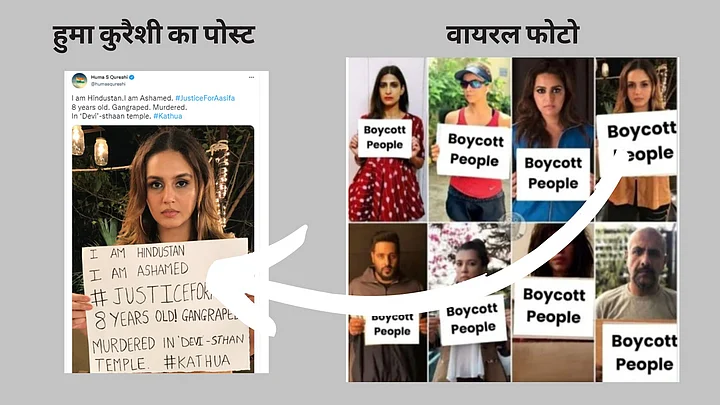Click the tweet's flag profile avatar
The image size is (720, 405).
tap(79, 80)
